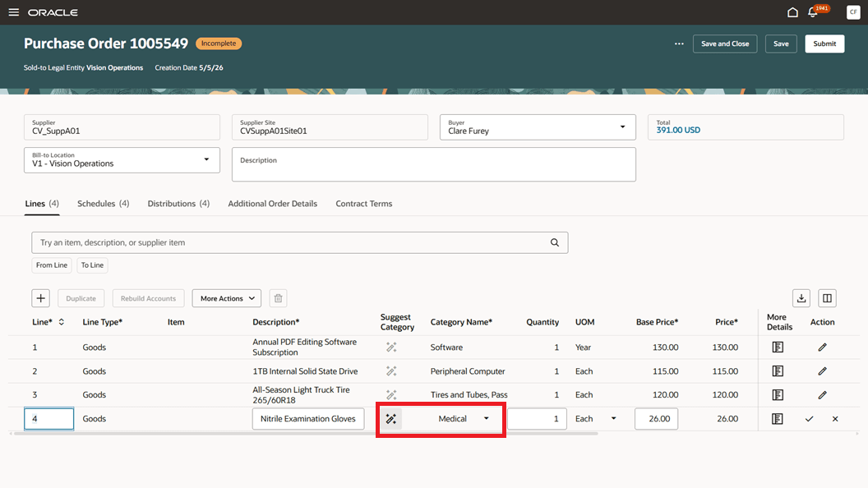Click Rebuild Accounts
Viewport: 868px width, 488px height.
point(148,298)
